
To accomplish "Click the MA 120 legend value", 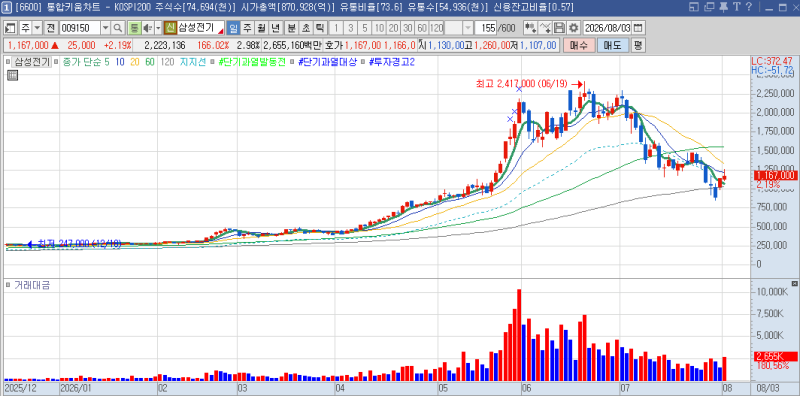I will pyautogui.click(x=167, y=62).
